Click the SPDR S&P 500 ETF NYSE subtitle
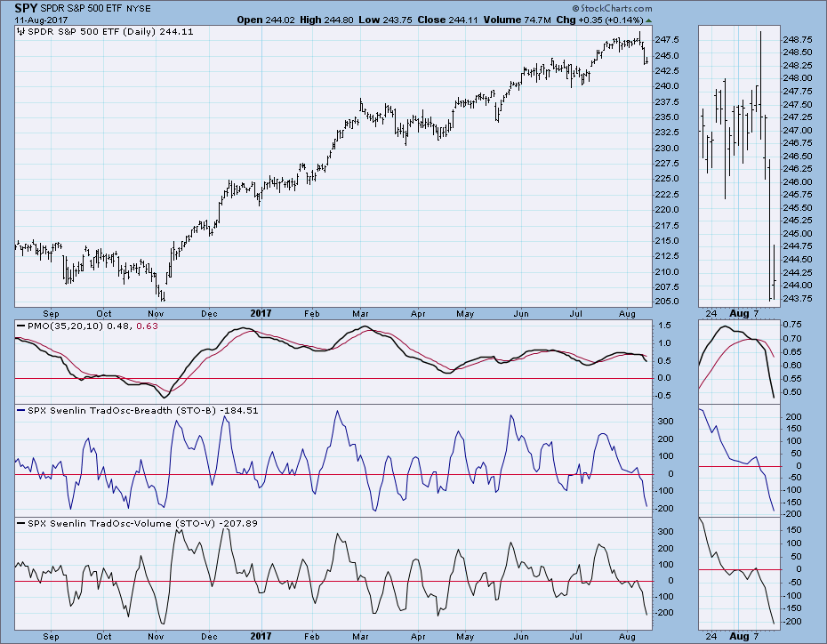Image resolution: width=827 pixels, height=644 pixels. (95, 8)
